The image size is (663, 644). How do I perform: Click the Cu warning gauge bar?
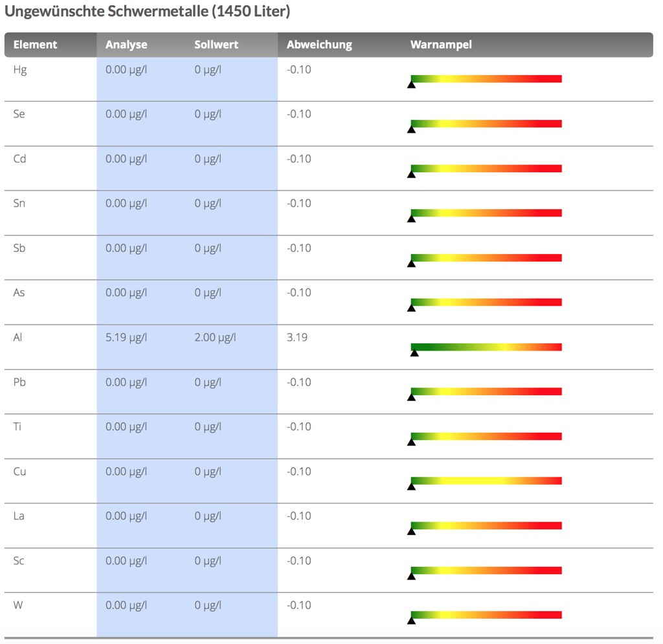pyautogui.click(x=486, y=481)
